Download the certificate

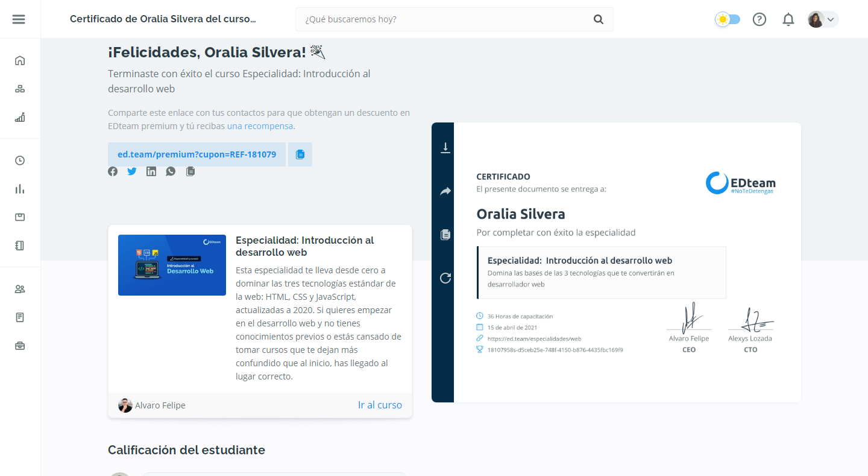click(444, 148)
